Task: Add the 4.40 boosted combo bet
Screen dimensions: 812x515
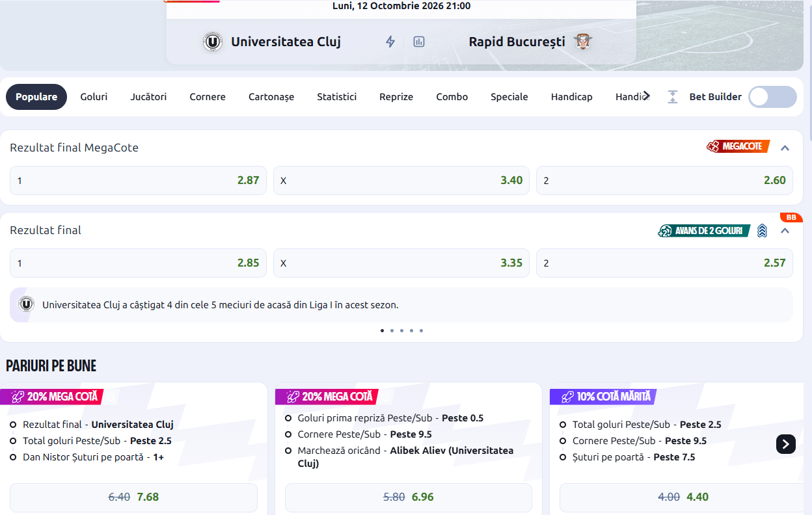Action: pyautogui.click(x=683, y=497)
